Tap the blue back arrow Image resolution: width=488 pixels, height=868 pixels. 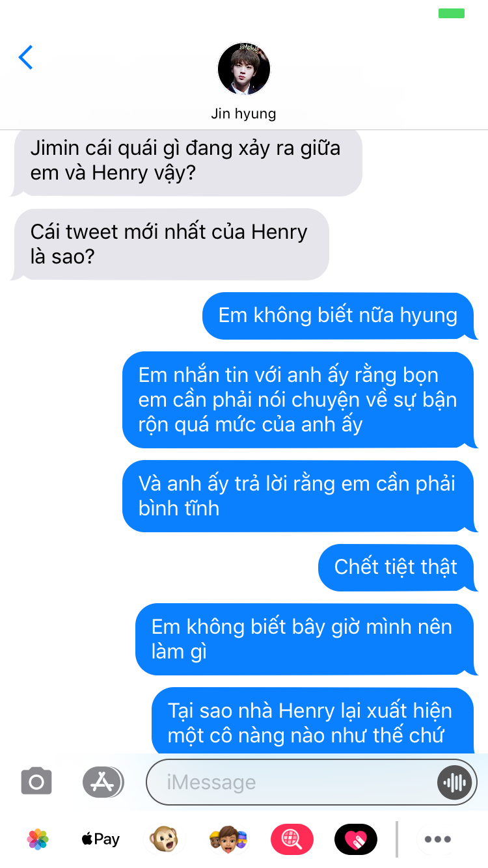coord(26,57)
